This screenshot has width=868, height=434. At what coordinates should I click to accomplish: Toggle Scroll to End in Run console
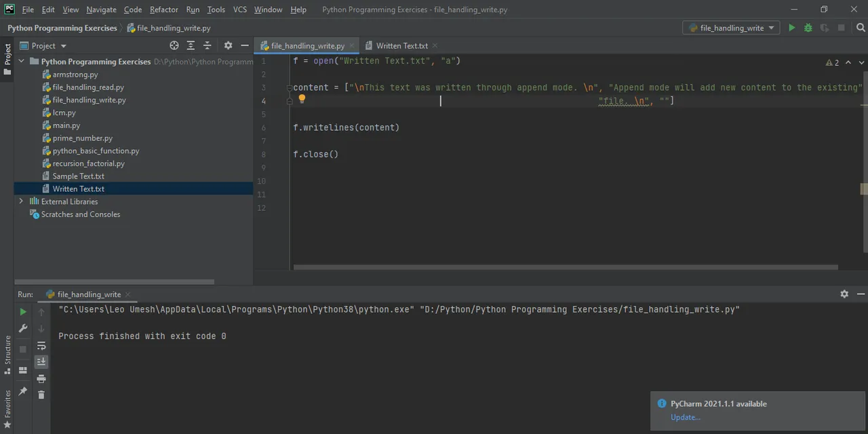[41, 361]
